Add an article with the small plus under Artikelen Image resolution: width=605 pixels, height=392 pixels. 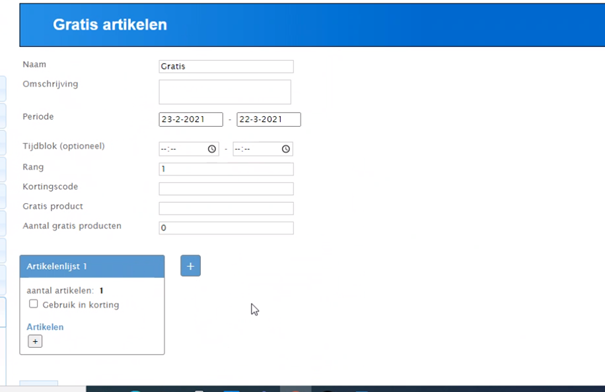[x=35, y=341]
